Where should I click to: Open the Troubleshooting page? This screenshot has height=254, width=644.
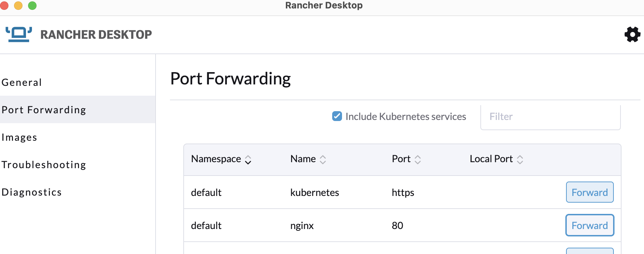click(78, 164)
